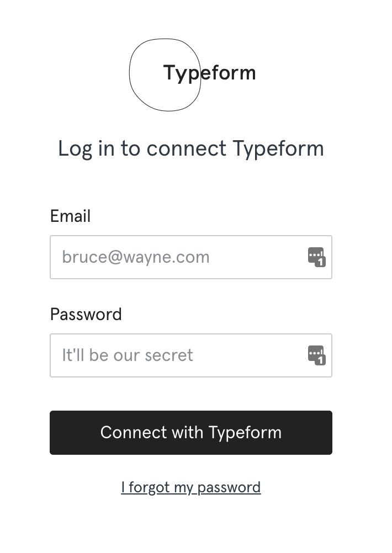The image size is (392, 553).
Task: Click the word "Connect" on the black button
Action: [134, 432]
